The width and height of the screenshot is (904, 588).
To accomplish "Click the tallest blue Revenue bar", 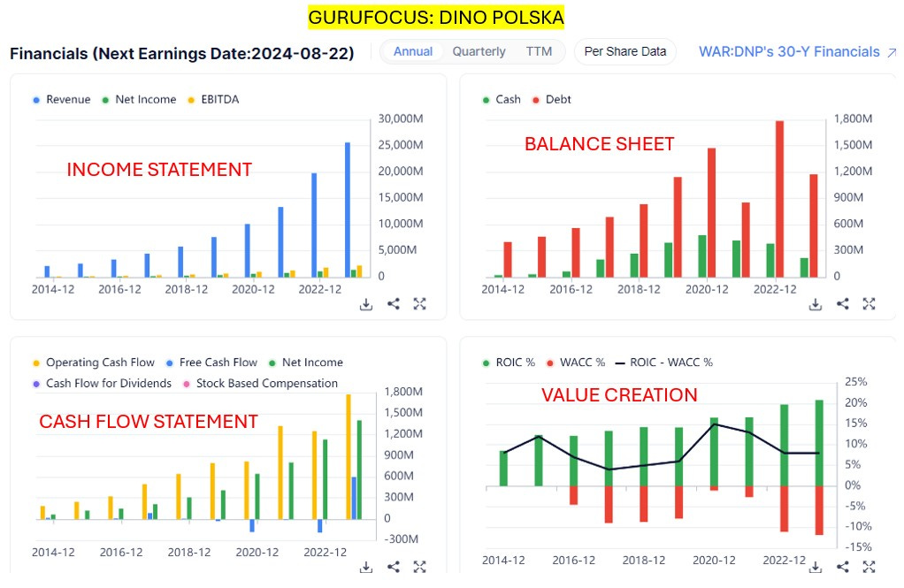I will (x=348, y=210).
